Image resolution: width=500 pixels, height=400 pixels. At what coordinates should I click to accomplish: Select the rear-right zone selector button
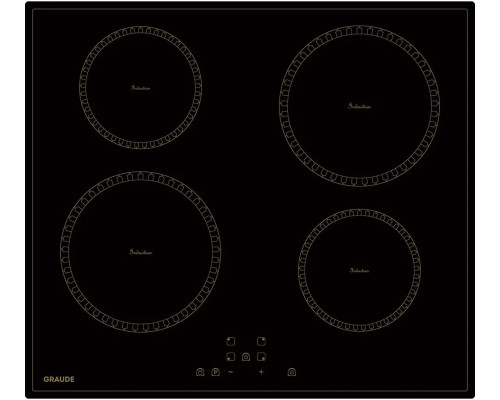click(x=261, y=341)
